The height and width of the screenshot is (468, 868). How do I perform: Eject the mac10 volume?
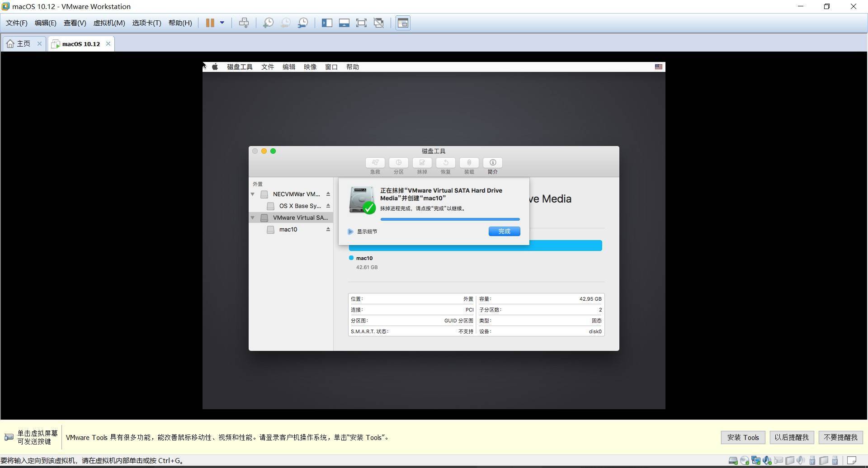tap(328, 229)
